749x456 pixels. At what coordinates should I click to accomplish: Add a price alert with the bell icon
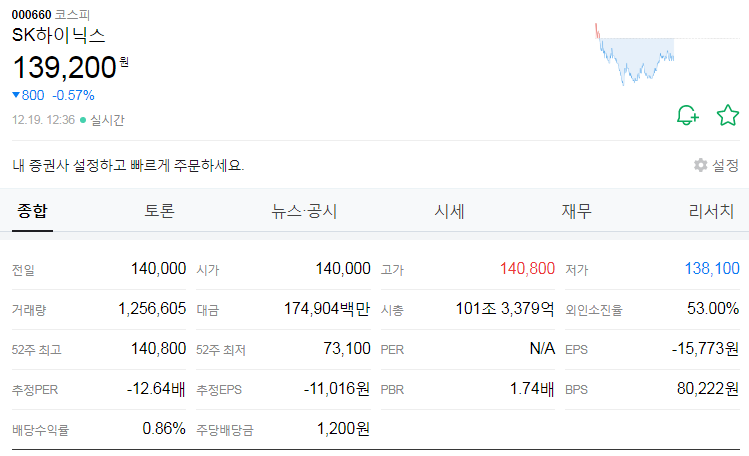click(687, 115)
